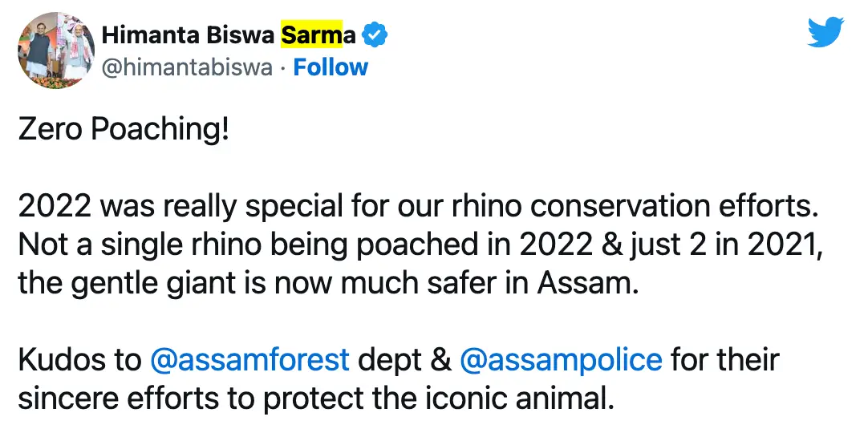Open the @assamforest mention
Viewport: 868px width, 433px height.
(x=249, y=360)
